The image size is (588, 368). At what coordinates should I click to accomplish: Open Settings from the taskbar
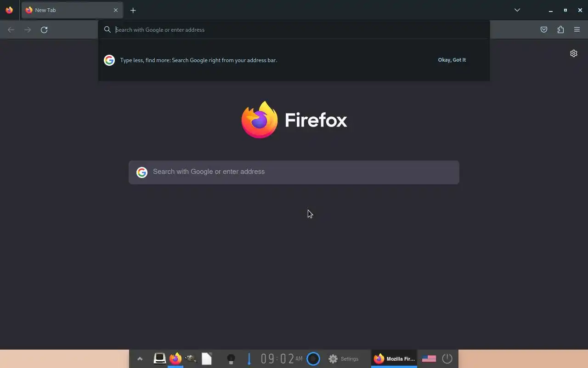[344, 359]
